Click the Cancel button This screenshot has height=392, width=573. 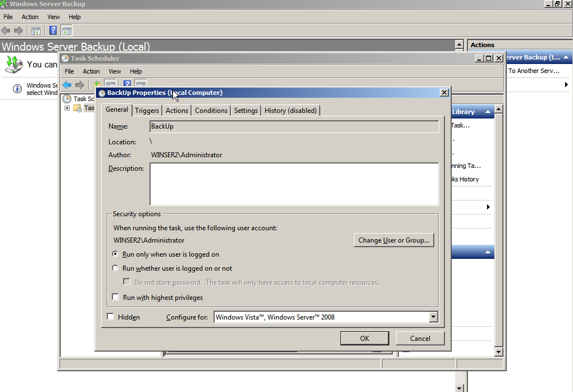[420, 338]
